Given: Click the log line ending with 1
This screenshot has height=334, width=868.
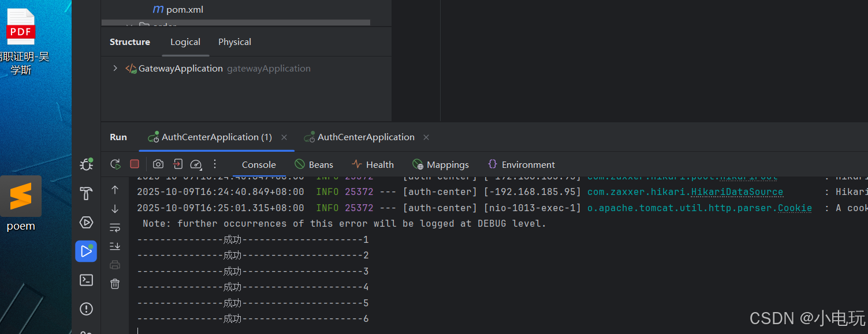Looking at the screenshot, I should coord(253,240).
